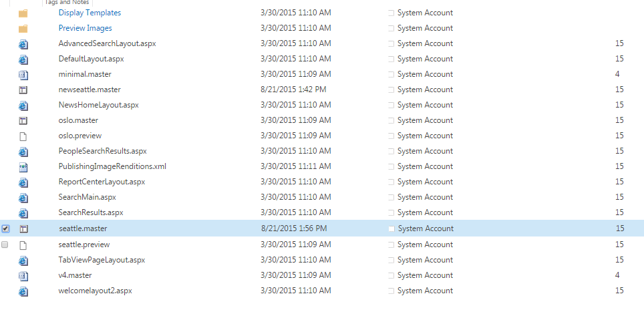This screenshot has width=644, height=320.
Task: Open the AdvancedSearchLayout.aspx file name
Action: click(107, 43)
